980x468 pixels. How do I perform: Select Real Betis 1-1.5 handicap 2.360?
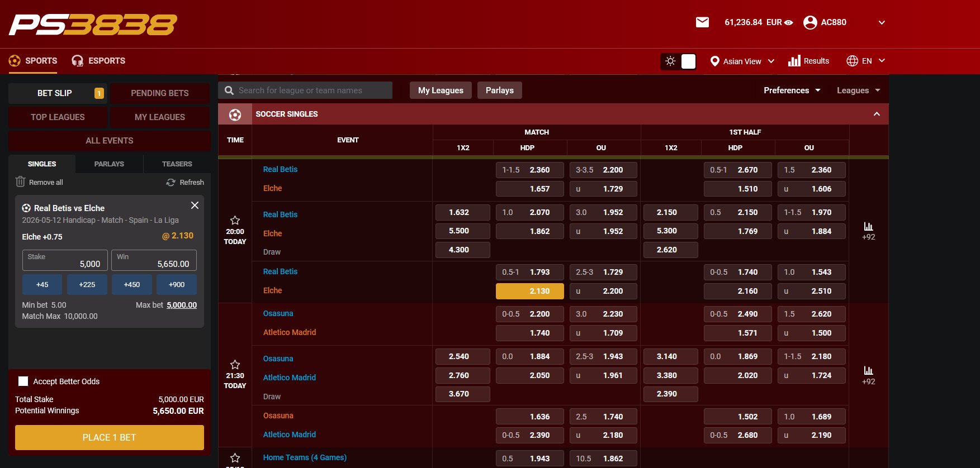click(x=530, y=170)
